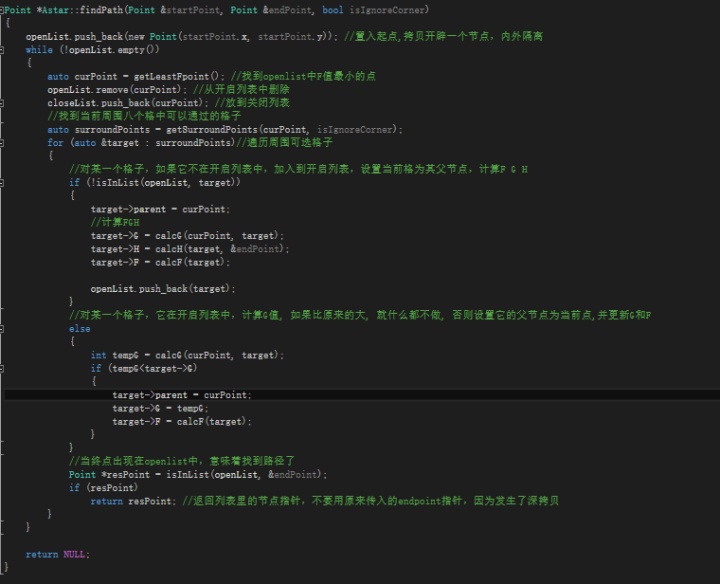Collapse the if (tempG<target->G) block
Screen dimensions: 720x584
2,369
